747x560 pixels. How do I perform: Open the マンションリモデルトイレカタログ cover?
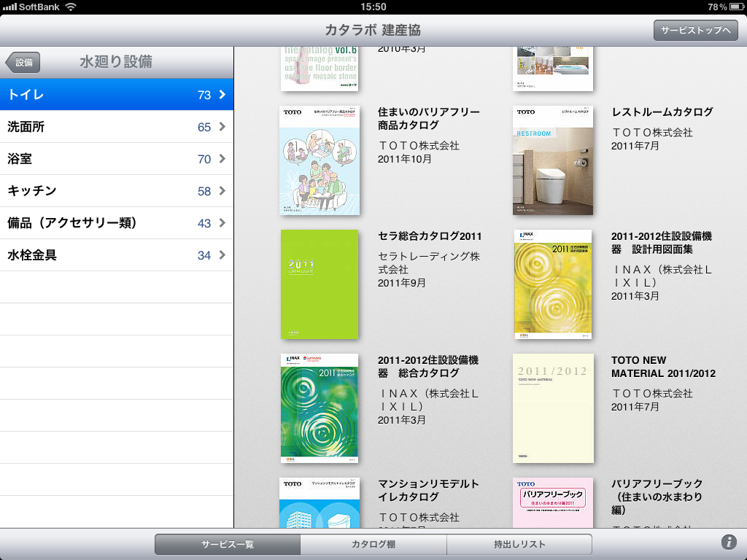click(320, 502)
